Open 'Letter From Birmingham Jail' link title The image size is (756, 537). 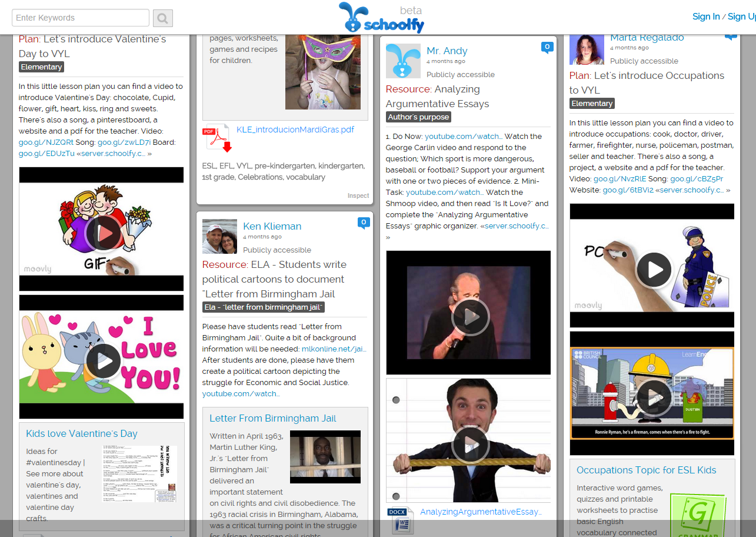[273, 419]
